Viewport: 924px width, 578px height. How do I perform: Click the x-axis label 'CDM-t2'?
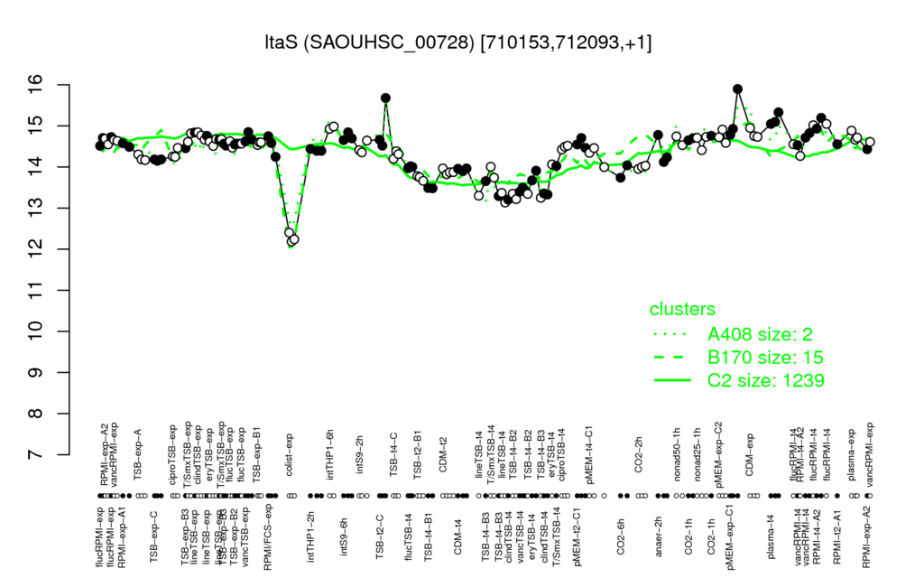coord(443,456)
